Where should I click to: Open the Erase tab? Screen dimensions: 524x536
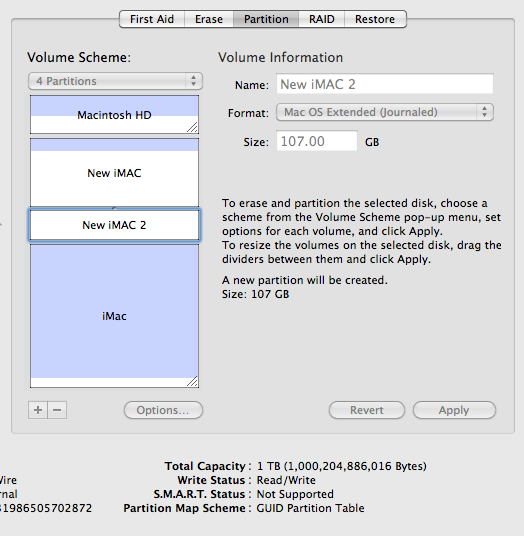(209, 19)
